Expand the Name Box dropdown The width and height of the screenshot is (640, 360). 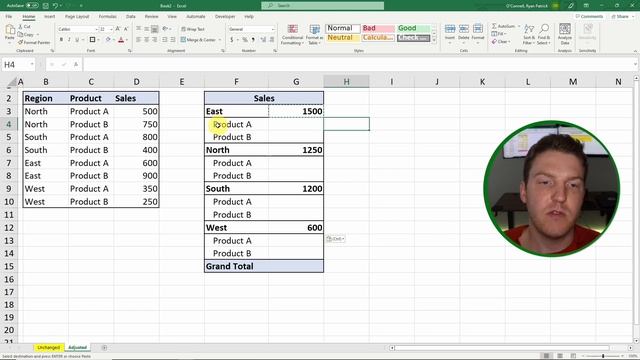click(x=32, y=64)
